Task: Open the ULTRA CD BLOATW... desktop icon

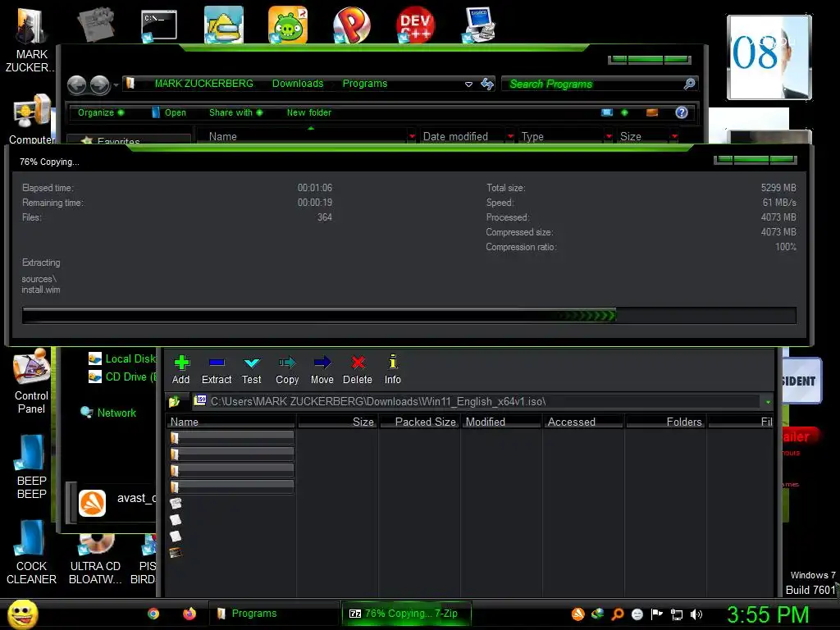Action: click(x=95, y=559)
